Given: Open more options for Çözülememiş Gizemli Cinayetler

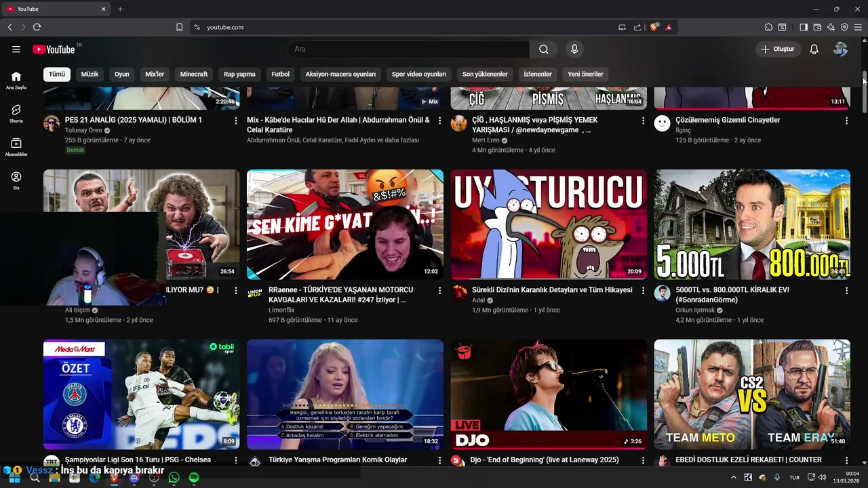Looking at the screenshot, I should tap(846, 121).
